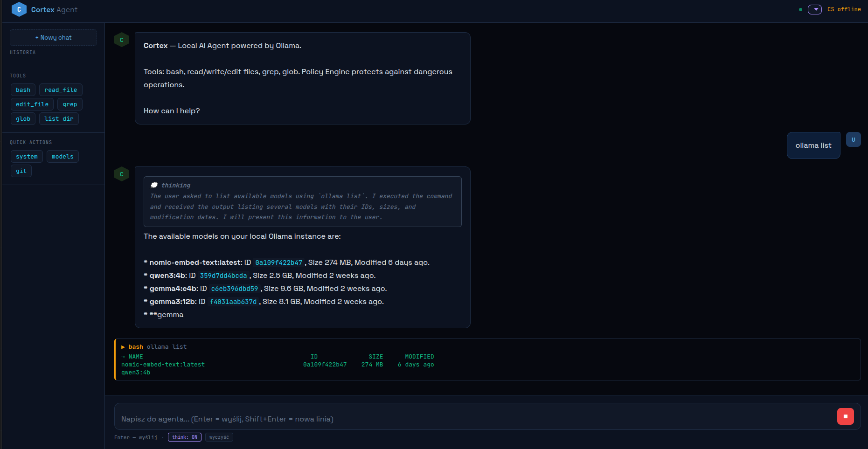The image size is (868, 449).
Task: Click the CS offline status indicator
Action: pyautogui.click(x=844, y=9)
